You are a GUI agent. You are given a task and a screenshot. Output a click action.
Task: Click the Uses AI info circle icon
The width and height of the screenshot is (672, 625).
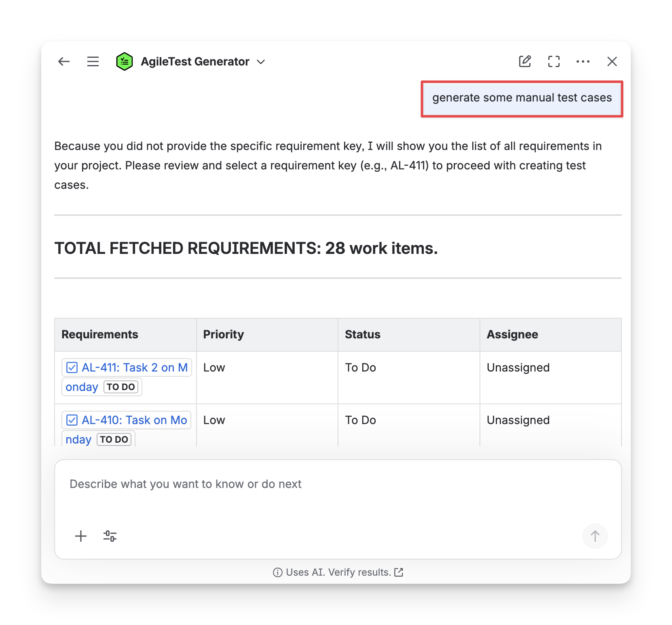277,572
